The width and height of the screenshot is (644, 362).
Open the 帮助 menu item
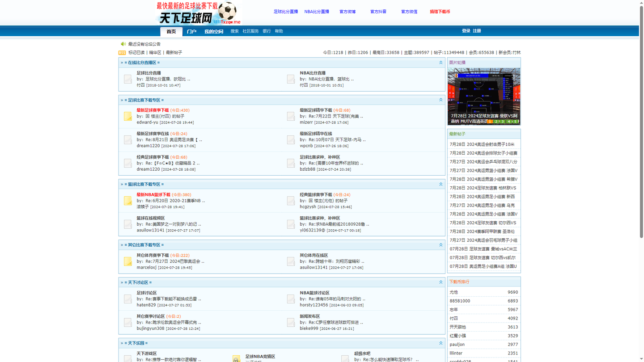[279, 31]
